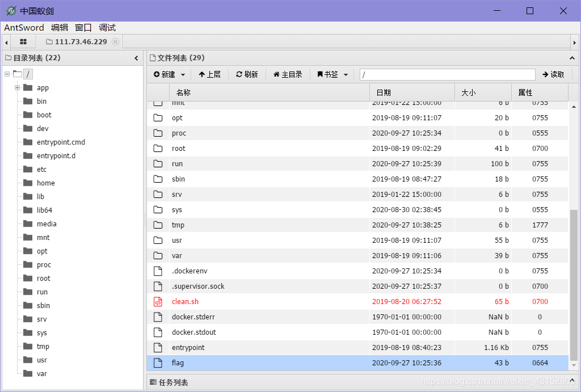Click the clean.sh script file icon

click(158, 302)
